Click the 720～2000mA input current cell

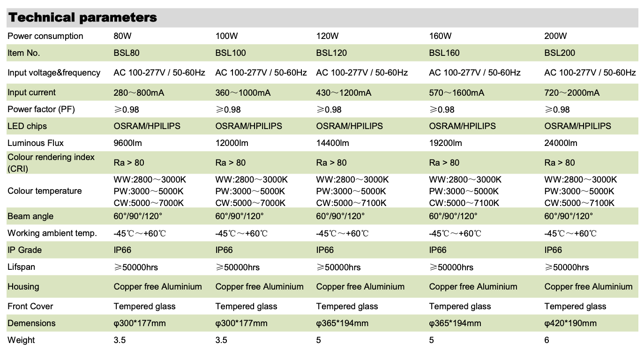pyautogui.click(x=572, y=93)
